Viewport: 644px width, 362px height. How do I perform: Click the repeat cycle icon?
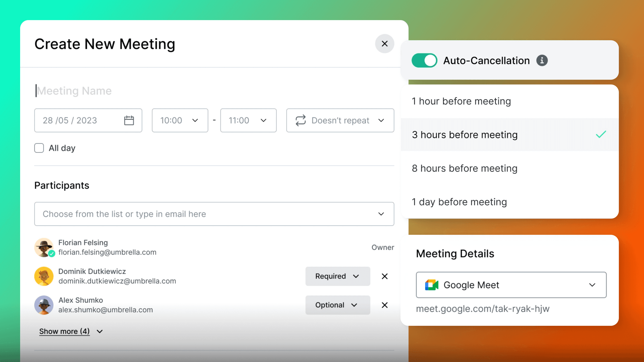[x=301, y=120]
